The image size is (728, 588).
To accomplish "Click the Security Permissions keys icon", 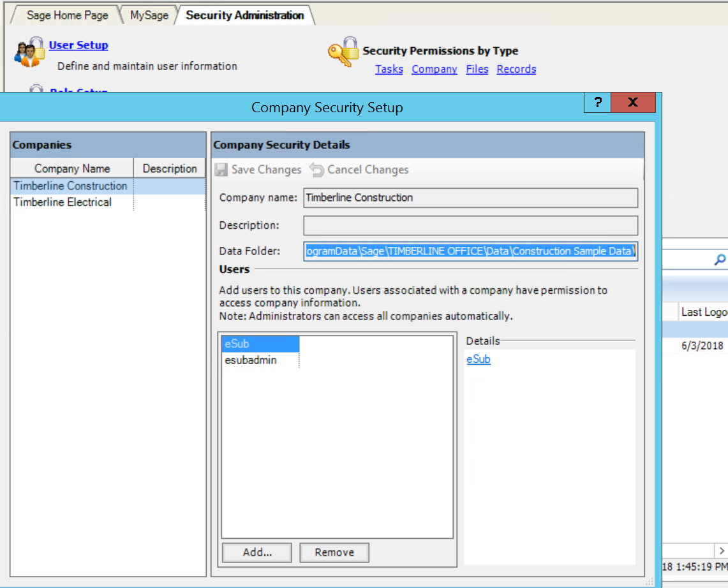I will [343, 52].
